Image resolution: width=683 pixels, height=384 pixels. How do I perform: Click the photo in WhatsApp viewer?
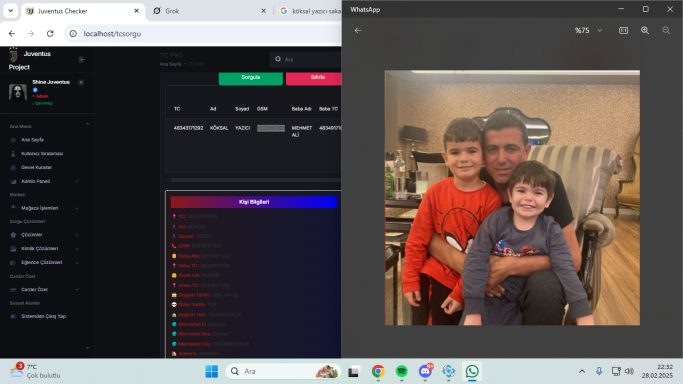(x=512, y=198)
